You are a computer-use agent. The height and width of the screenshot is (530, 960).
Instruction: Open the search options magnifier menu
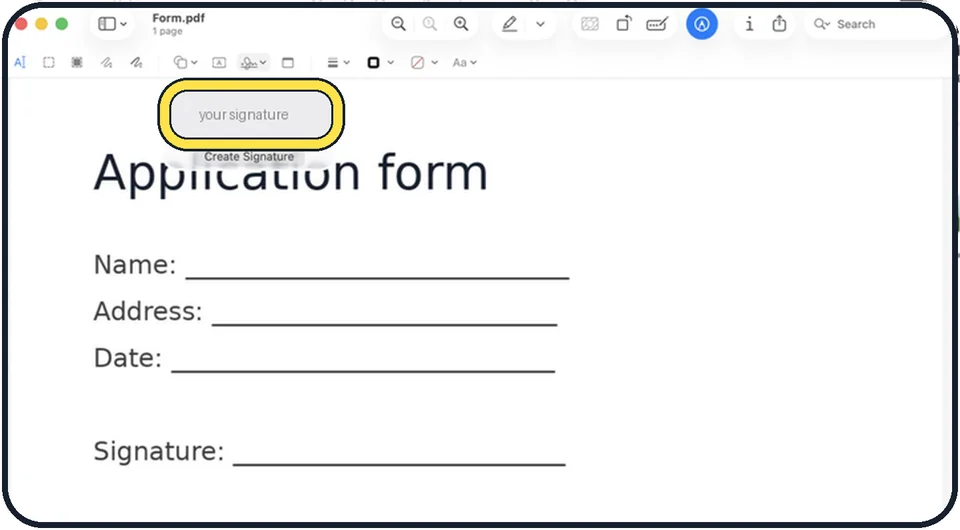click(822, 24)
